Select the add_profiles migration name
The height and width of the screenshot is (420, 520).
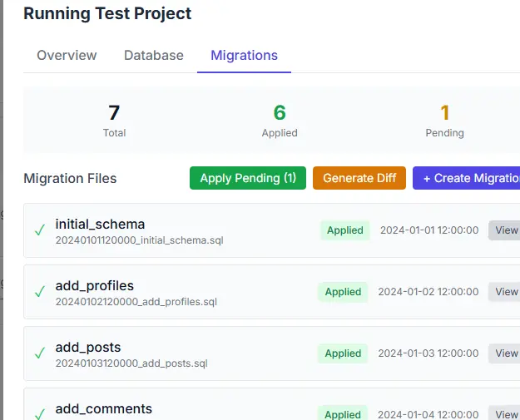click(95, 286)
